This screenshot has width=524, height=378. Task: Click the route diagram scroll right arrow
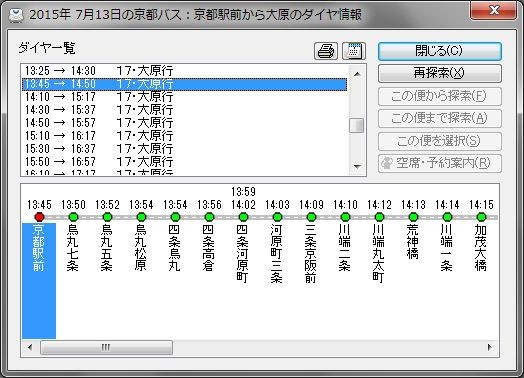490,347
